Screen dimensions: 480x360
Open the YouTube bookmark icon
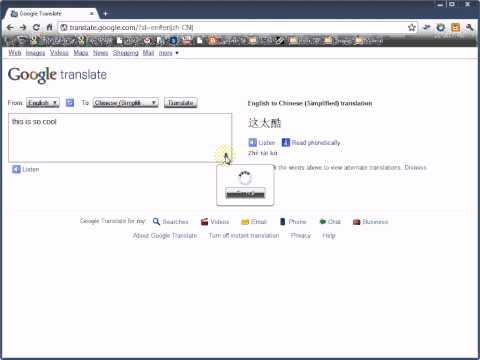click(187, 41)
